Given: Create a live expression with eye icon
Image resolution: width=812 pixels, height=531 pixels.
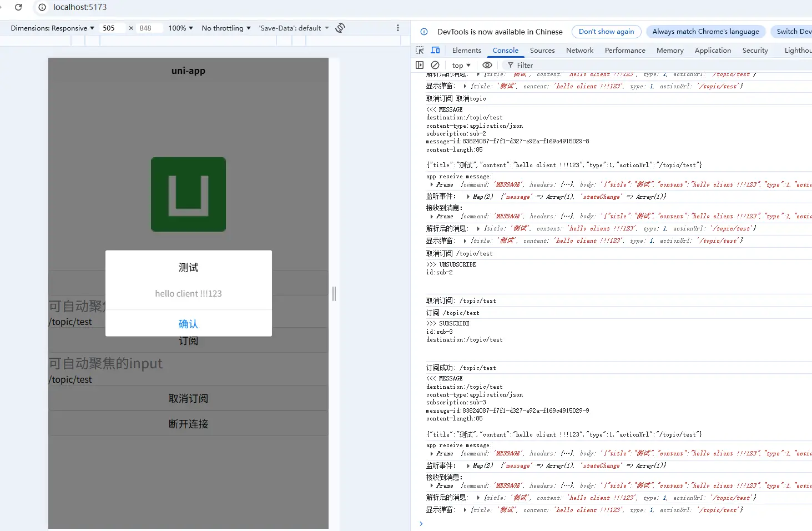Looking at the screenshot, I should pyautogui.click(x=487, y=65).
